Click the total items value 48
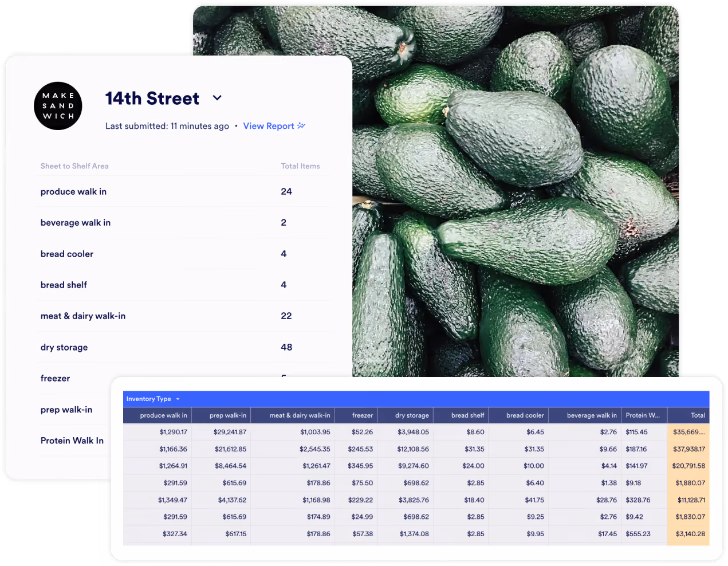Viewport: 728px width, 566px height. coord(286,347)
